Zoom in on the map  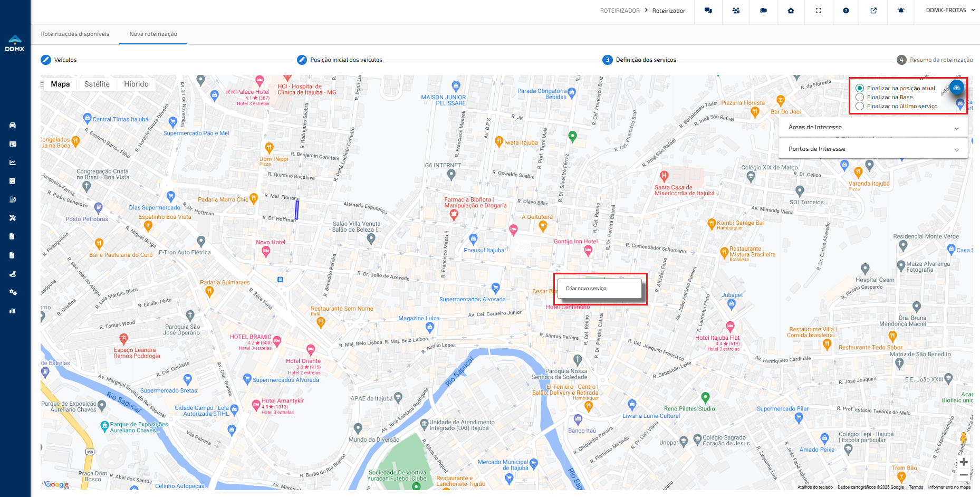click(x=964, y=462)
